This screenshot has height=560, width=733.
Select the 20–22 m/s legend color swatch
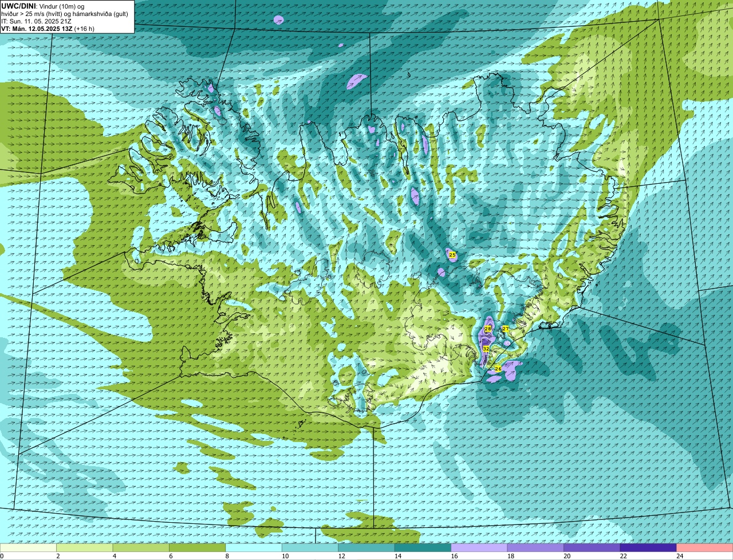click(x=592, y=547)
